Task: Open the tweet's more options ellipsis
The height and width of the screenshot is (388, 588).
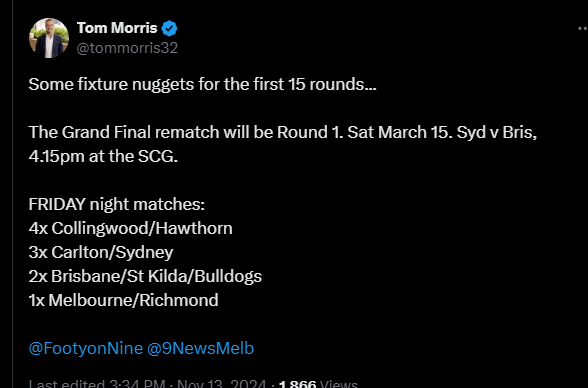Action: (x=583, y=28)
